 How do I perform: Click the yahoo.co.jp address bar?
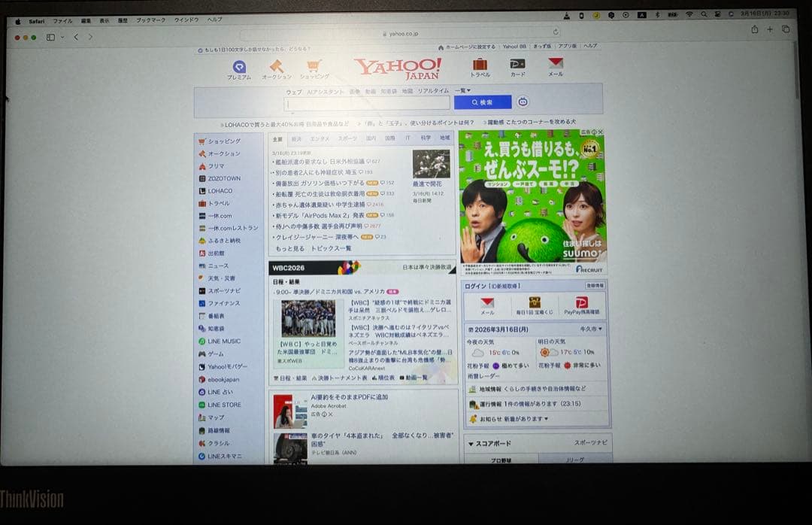pos(400,33)
